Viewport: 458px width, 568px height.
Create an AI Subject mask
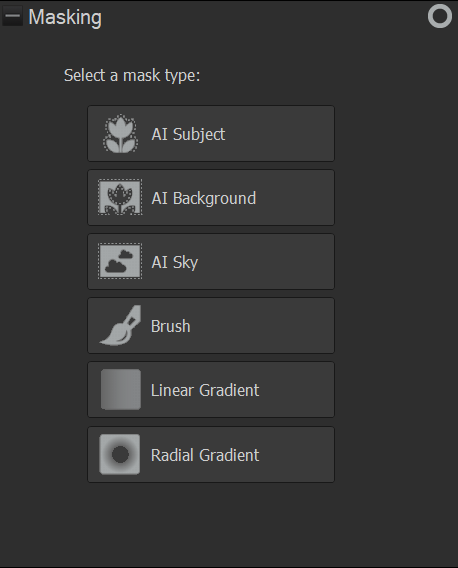coord(211,134)
